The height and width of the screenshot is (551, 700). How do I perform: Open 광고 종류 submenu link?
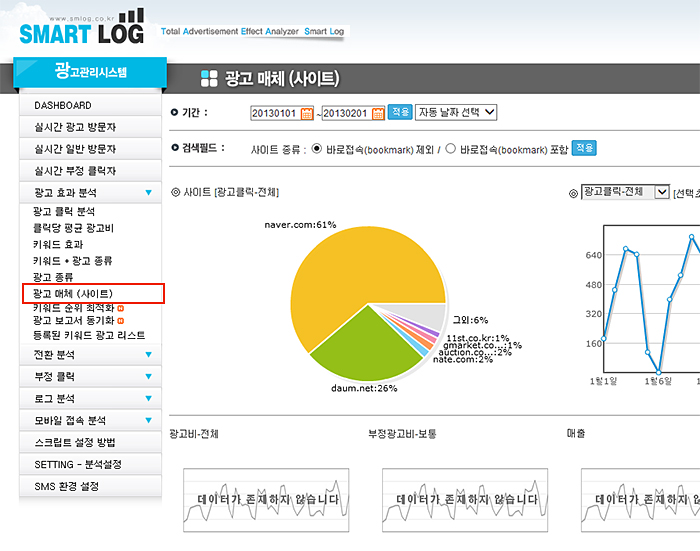(53, 277)
